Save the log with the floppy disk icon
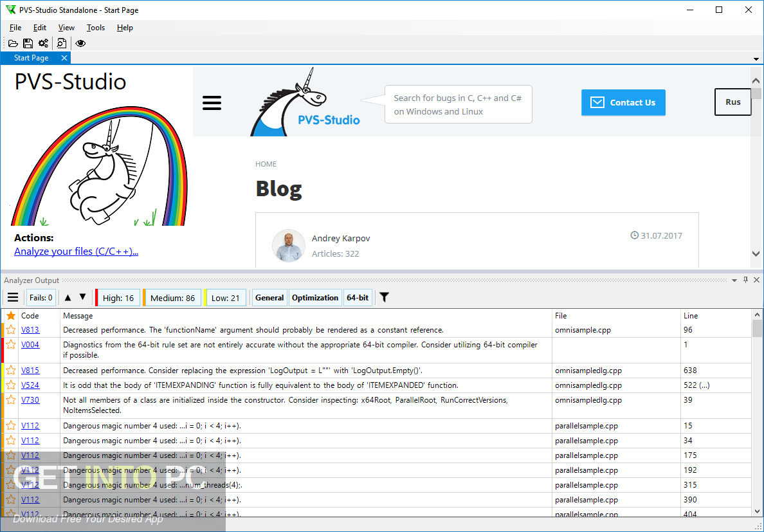Screen dimensions: 764x532 pos(28,43)
